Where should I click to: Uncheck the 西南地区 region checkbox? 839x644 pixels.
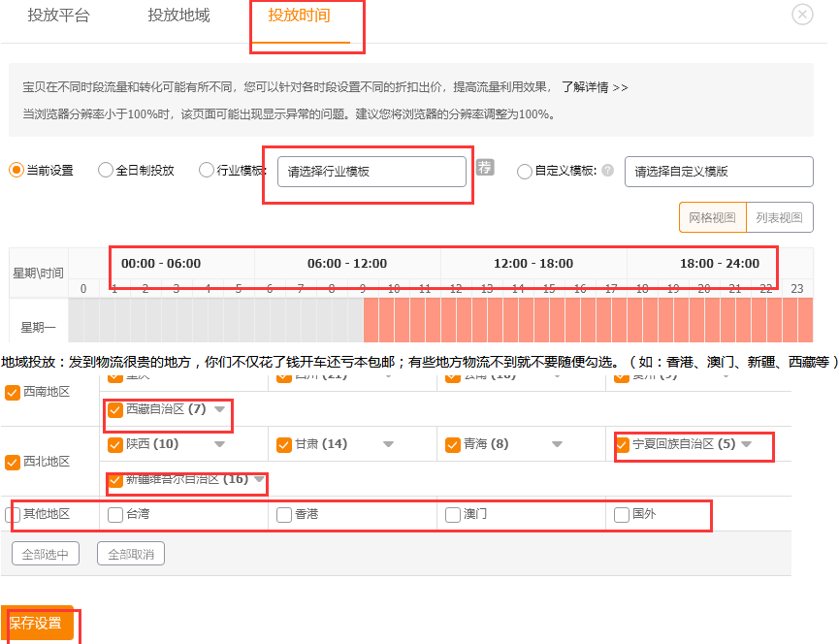pos(13,393)
